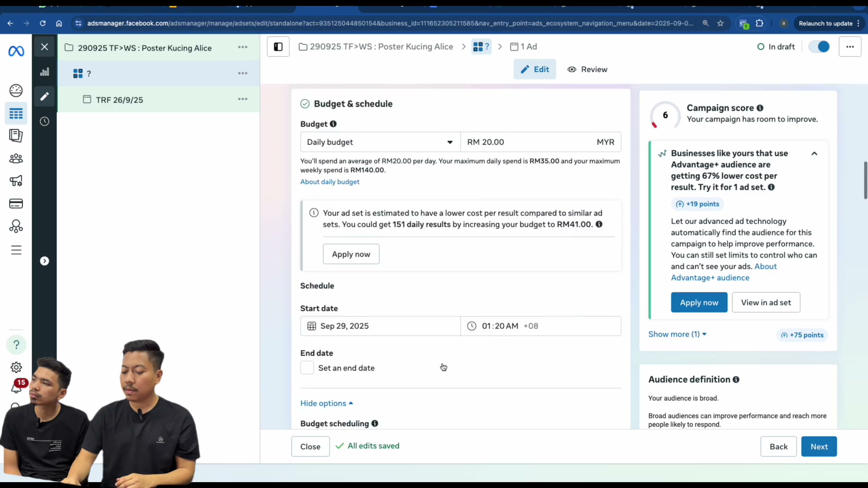Click the Back button
This screenshot has width=868, height=488.
778,446
